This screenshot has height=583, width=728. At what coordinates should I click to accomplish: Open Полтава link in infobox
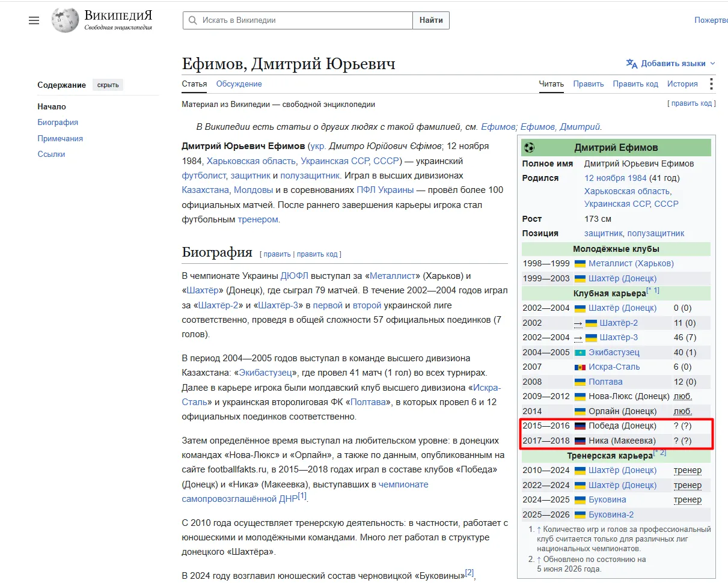(605, 382)
